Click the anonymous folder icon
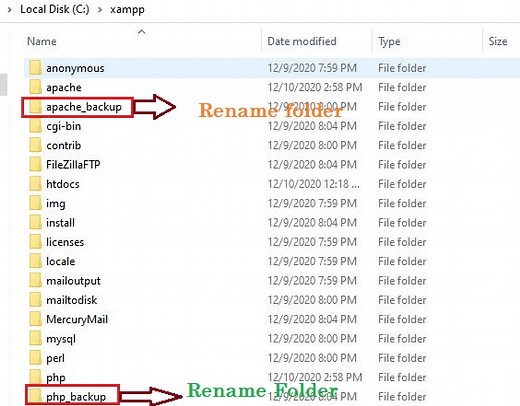The image size is (520, 406). pyautogui.click(x=35, y=68)
